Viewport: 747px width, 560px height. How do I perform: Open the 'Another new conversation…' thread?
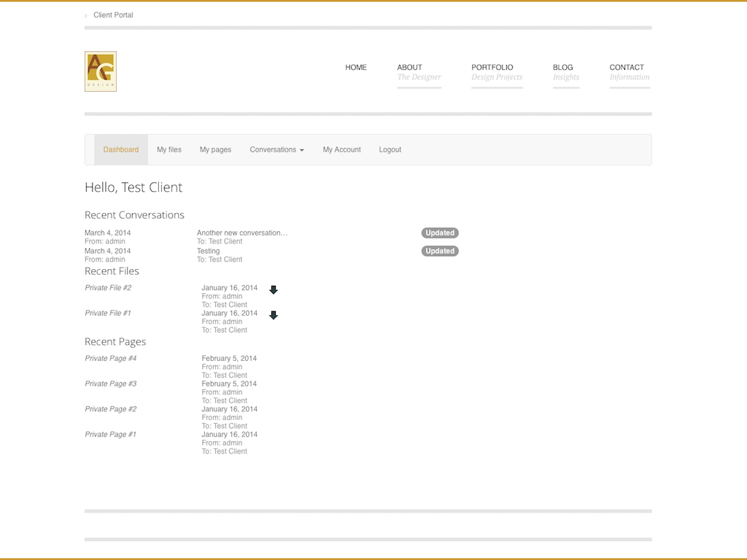point(242,233)
